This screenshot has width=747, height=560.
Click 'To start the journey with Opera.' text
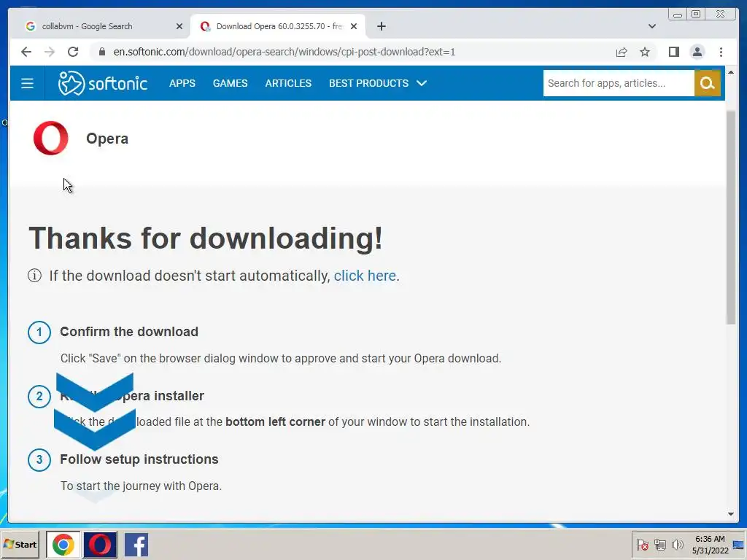[x=141, y=486]
